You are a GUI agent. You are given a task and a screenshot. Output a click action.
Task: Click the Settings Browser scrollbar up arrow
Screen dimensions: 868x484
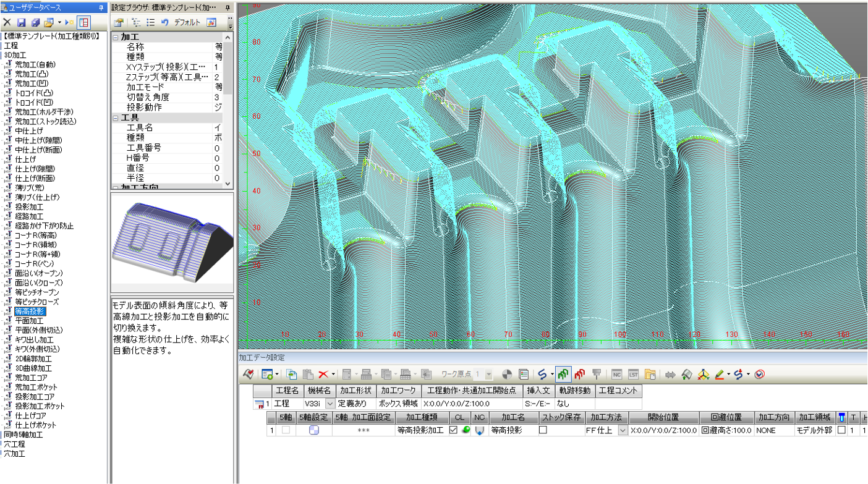point(228,36)
